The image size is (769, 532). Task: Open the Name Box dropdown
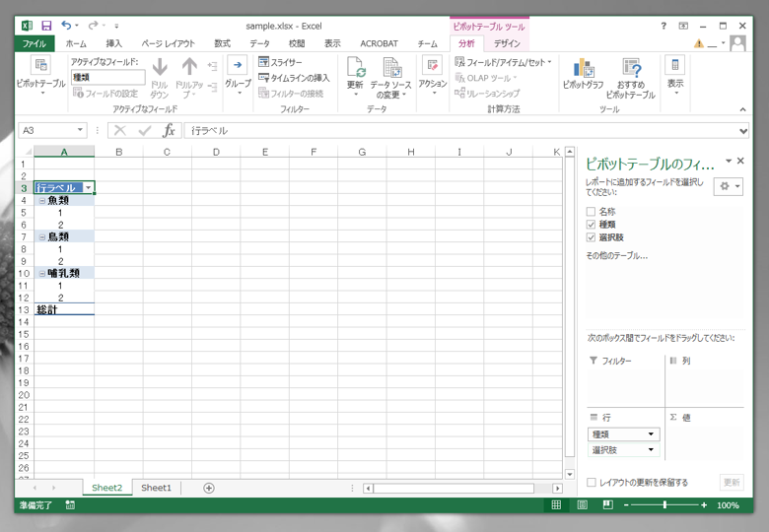point(80,130)
